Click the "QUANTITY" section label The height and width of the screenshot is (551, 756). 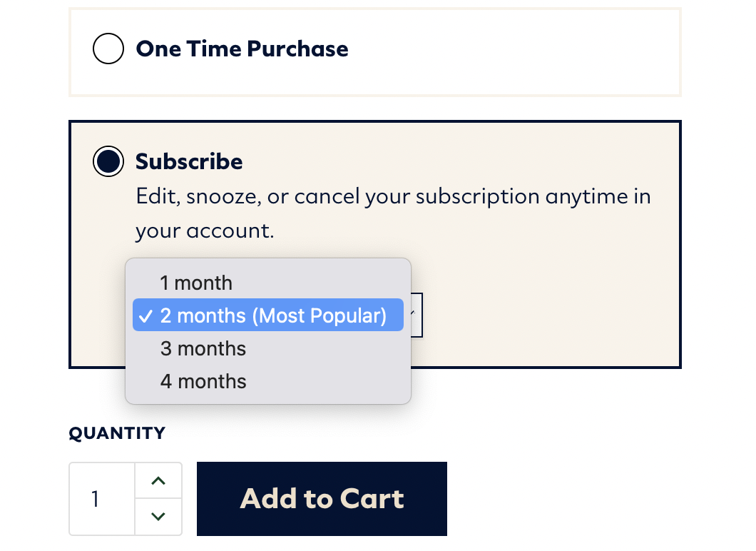click(x=116, y=433)
